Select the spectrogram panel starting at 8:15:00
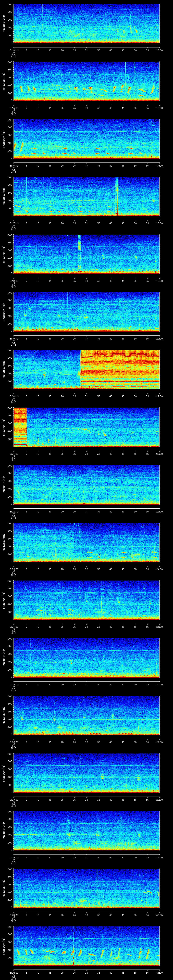Image resolution: width=173 pixels, height=980 pixels. 86,81
